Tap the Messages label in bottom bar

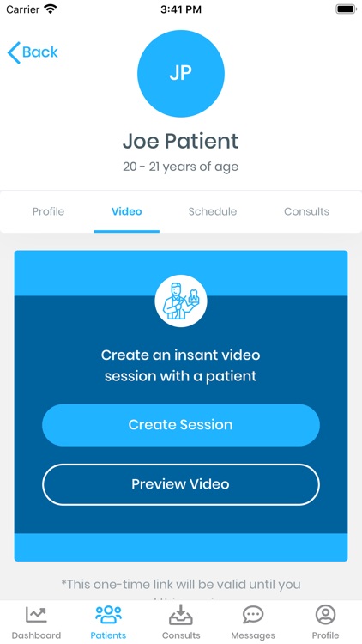(253, 635)
